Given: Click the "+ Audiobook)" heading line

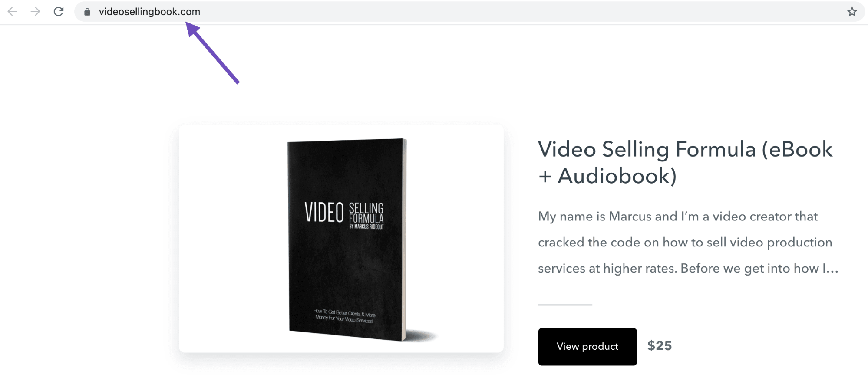Looking at the screenshot, I should (x=607, y=176).
